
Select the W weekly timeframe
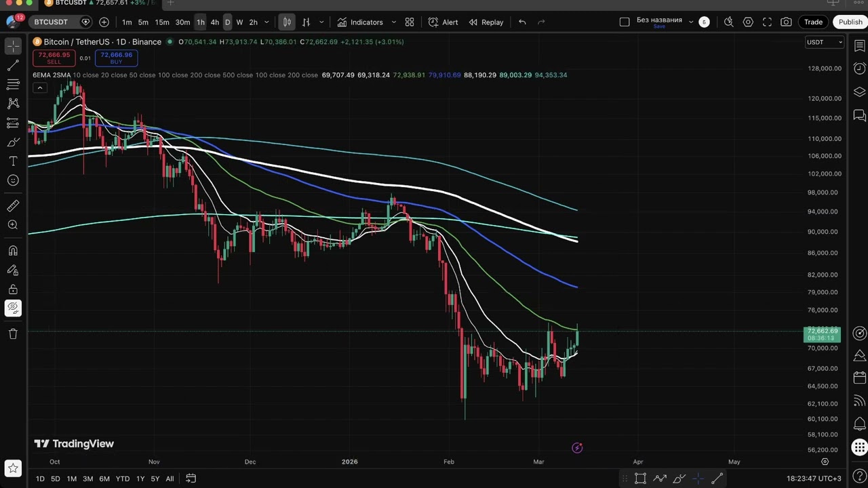pyautogui.click(x=239, y=22)
